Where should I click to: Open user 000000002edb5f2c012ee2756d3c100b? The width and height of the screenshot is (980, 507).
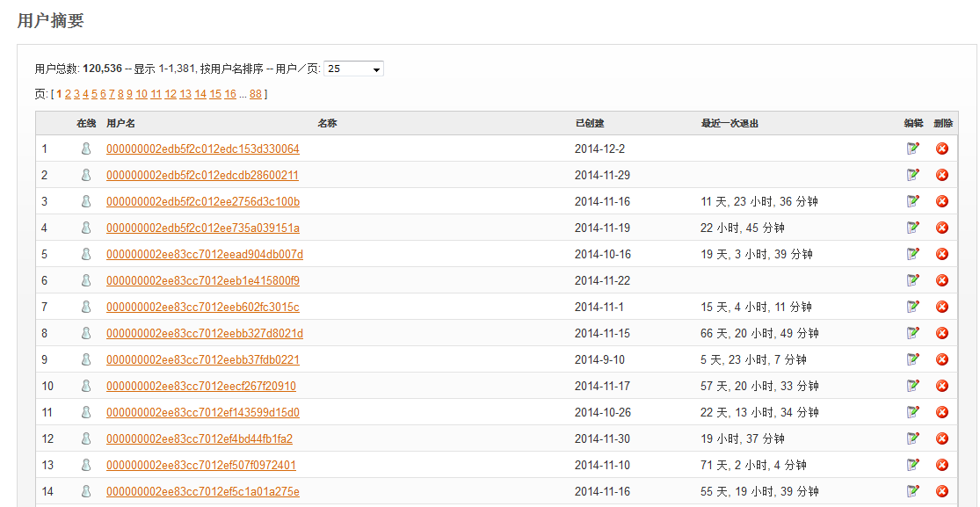point(202,201)
